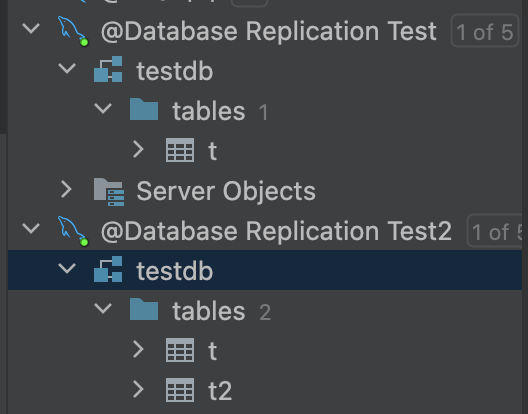Click Server Objects folder icon

click(x=109, y=192)
